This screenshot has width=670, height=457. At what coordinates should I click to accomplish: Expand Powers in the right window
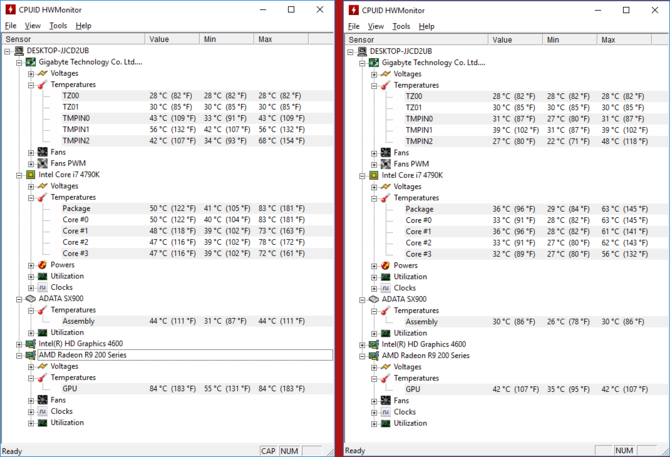point(374,266)
